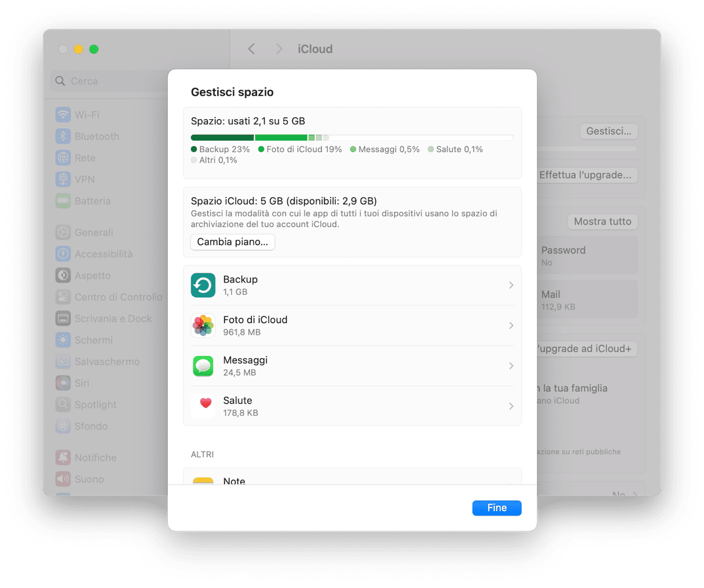Go back with the left arrow

[251, 49]
